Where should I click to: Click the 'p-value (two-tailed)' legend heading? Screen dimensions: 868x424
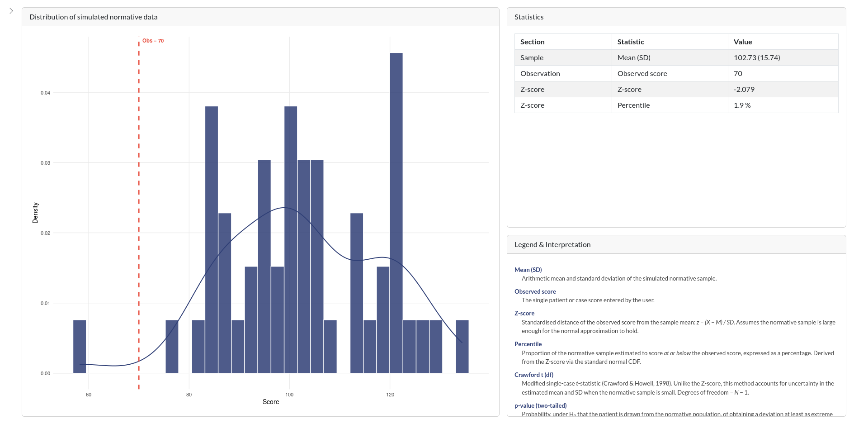[541, 405]
